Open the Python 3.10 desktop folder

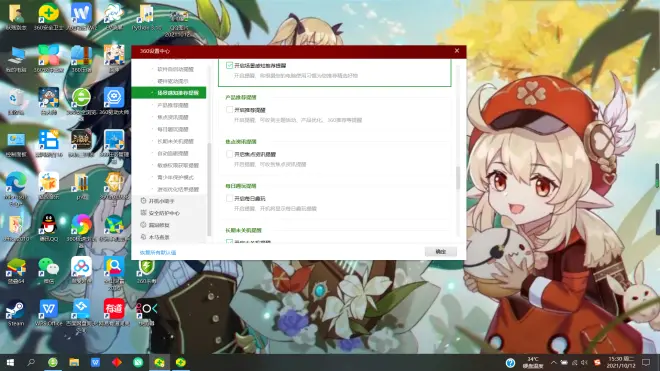tap(146, 17)
